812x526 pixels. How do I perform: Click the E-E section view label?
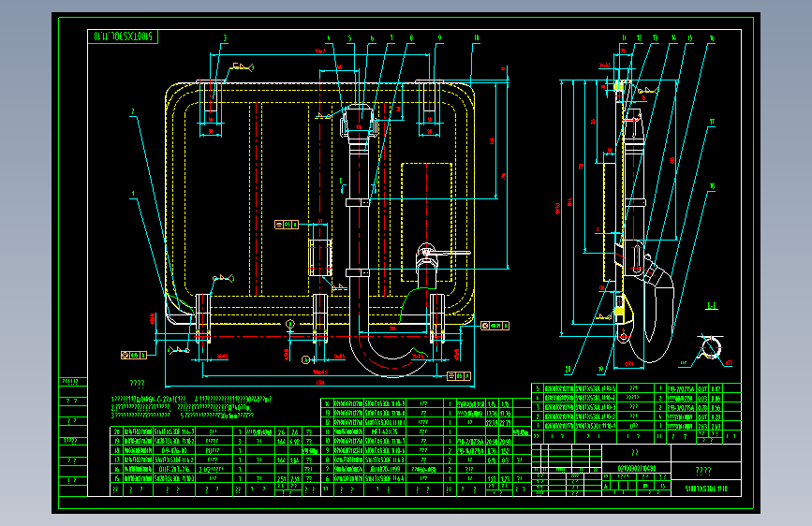(x=712, y=306)
